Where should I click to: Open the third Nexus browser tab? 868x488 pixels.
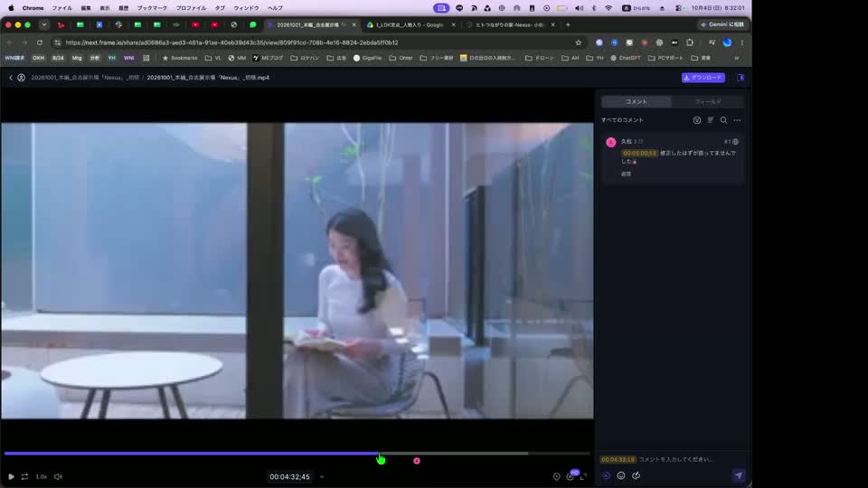[510, 25]
